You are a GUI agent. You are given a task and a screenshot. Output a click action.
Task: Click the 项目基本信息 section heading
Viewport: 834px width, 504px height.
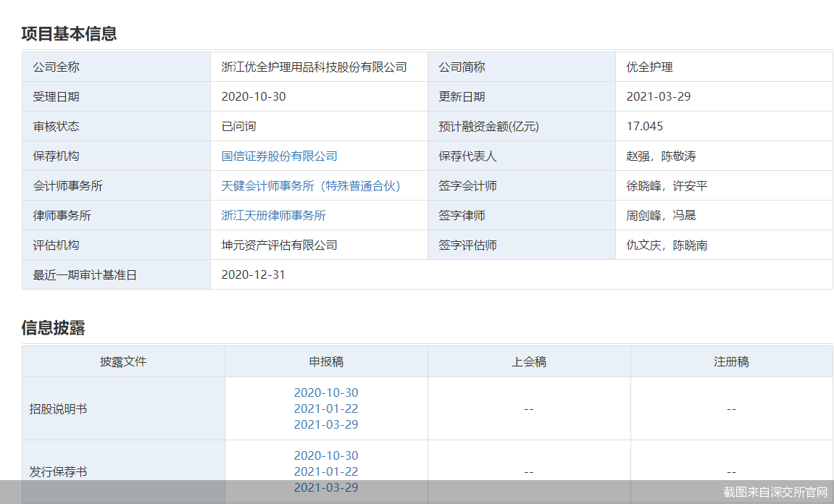(69, 33)
